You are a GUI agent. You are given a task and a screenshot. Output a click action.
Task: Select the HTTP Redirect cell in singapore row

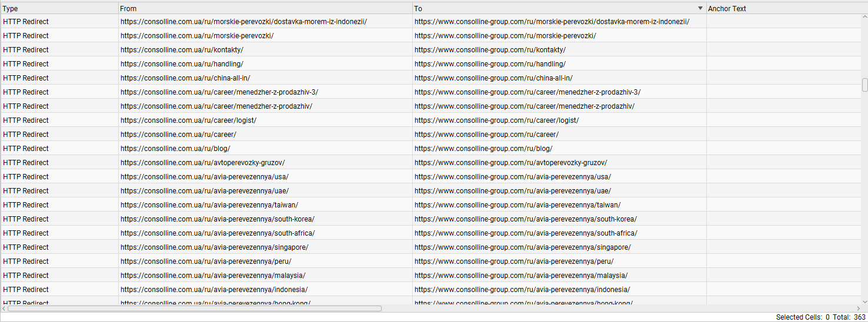click(x=59, y=247)
